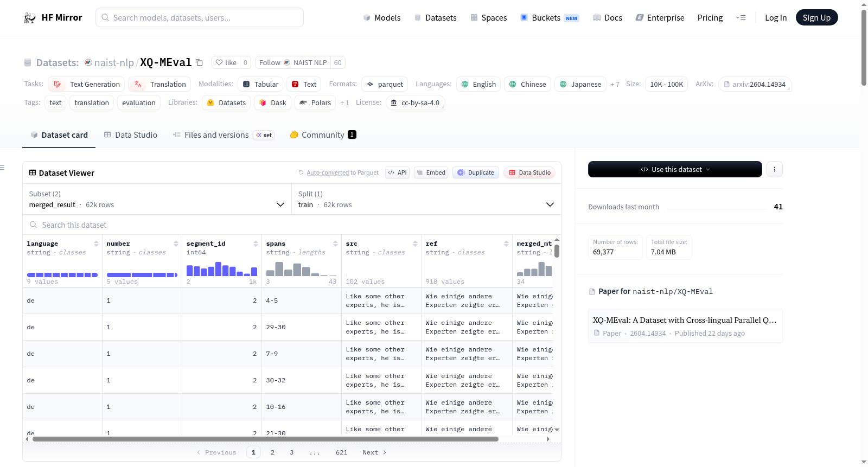Click the table's vertical scrollbar thumb
868x467 pixels.
click(557, 251)
